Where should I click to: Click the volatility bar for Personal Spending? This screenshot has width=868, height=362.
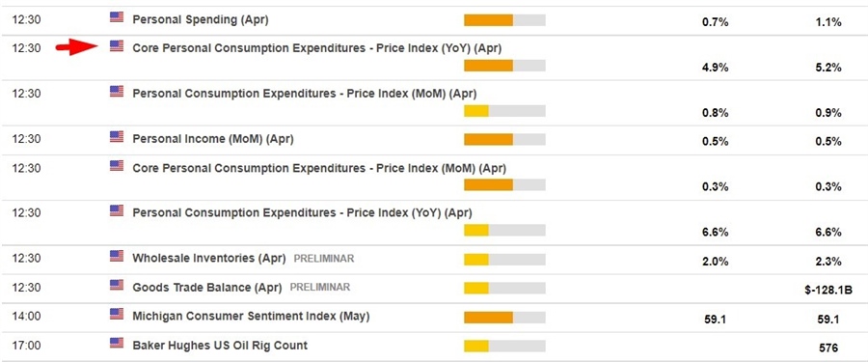[504, 20]
